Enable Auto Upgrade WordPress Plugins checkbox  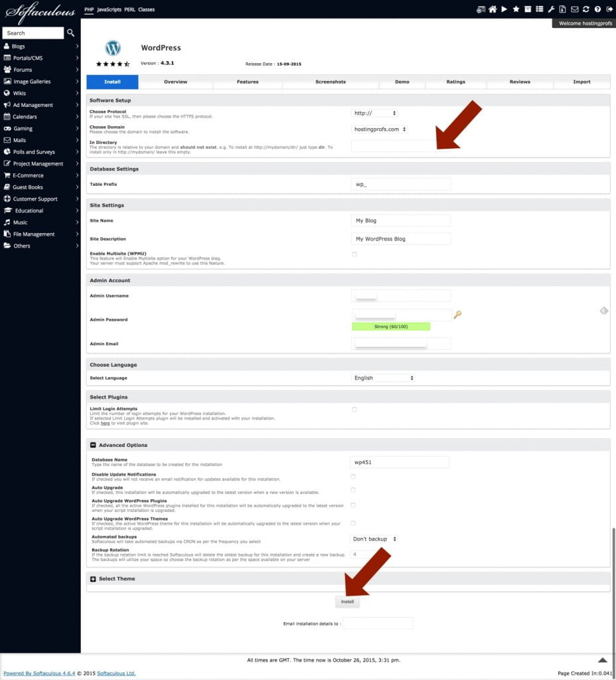pos(353,505)
